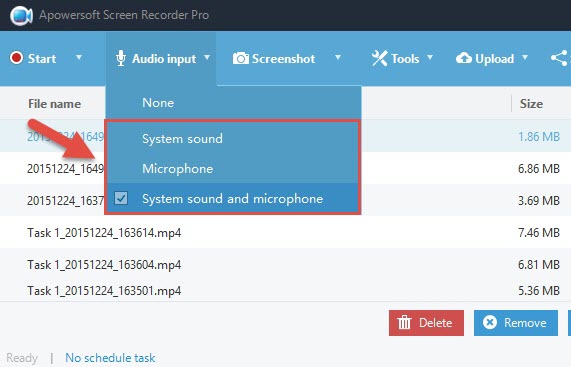
Task: Click the 5.36 MB size cell
Action: 539,290
